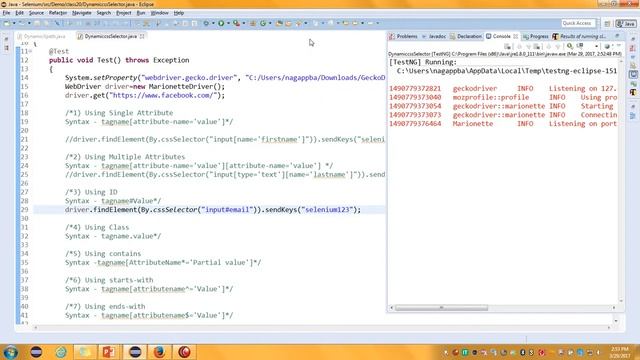
Task: Click the Open Console icon
Action: click(x=607, y=46)
